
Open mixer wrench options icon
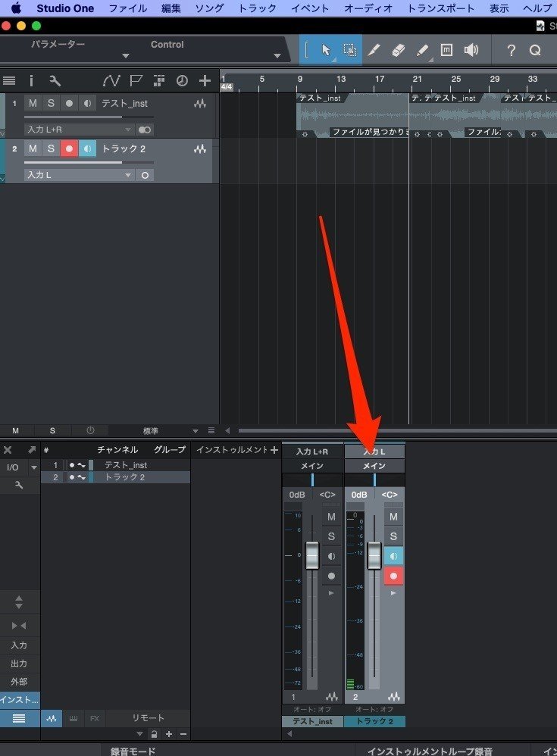(19, 485)
